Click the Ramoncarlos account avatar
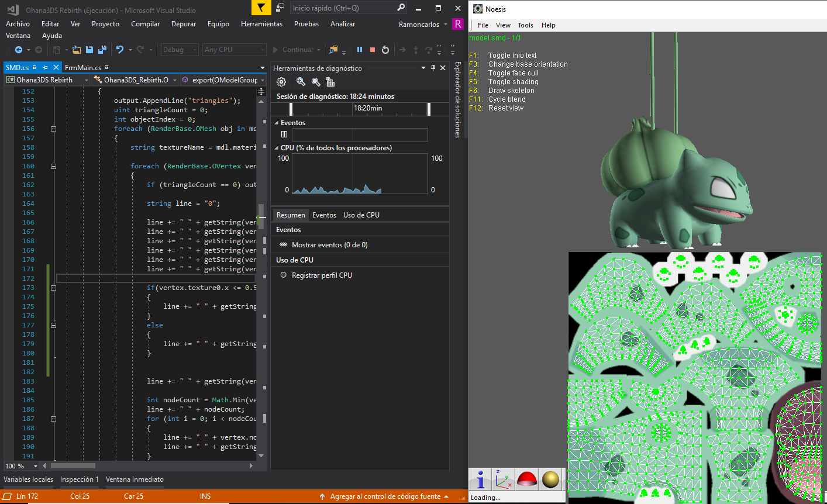This screenshot has height=504, width=827. [458, 24]
